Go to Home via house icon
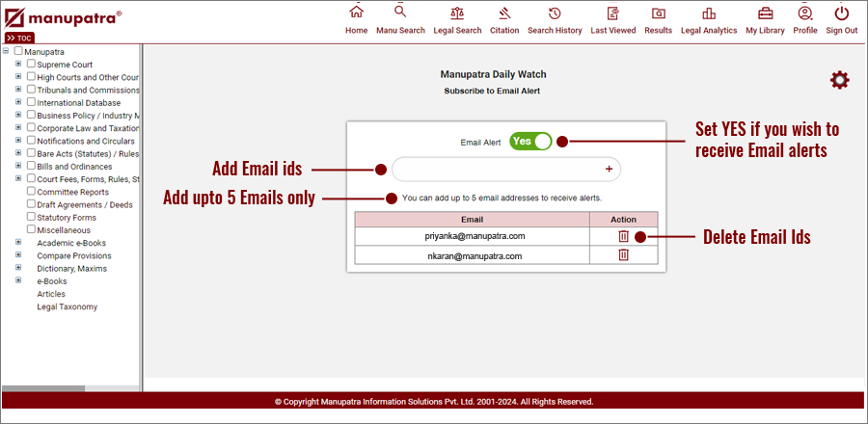 [x=357, y=11]
